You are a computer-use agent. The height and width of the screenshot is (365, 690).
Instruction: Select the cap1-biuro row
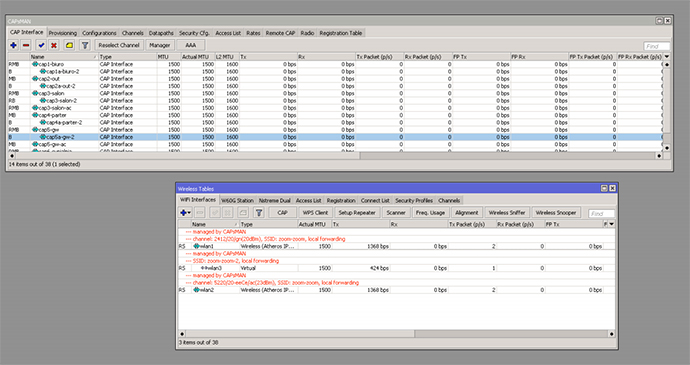click(x=335, y=64)
